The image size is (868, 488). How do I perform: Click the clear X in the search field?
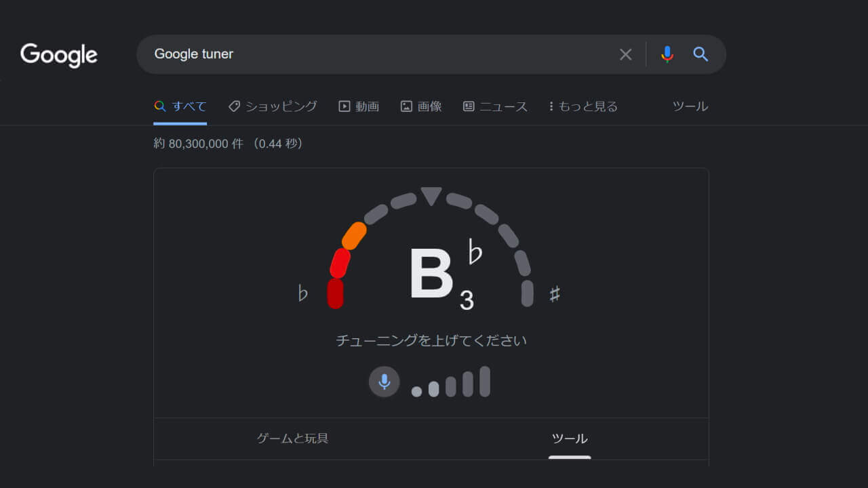625,54
